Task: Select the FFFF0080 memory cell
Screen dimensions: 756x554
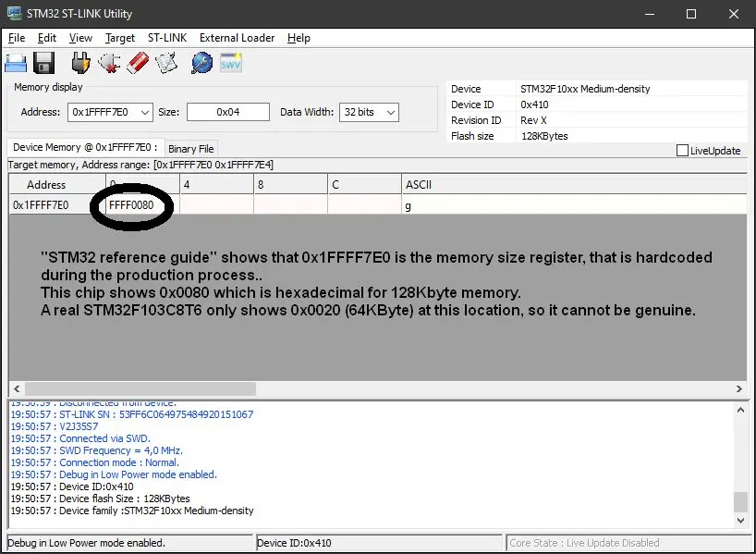Action: [x=142, y=205]
